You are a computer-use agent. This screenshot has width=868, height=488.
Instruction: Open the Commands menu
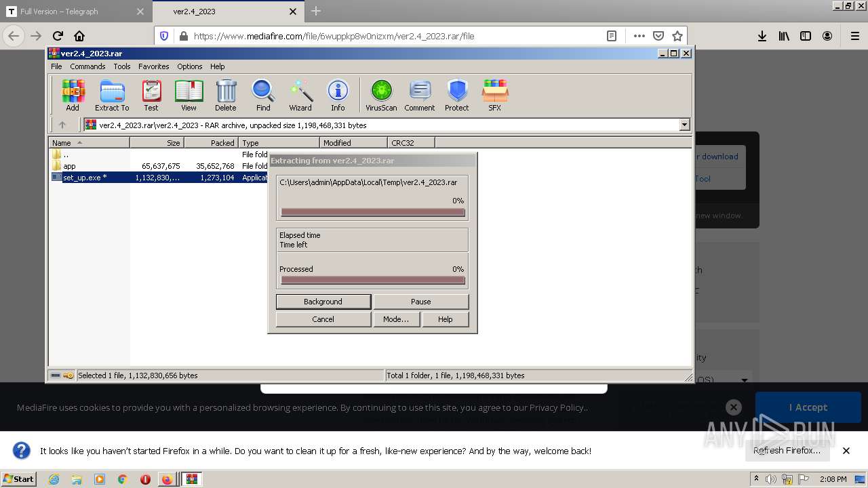pyautogui.click(x=87, y=66)
